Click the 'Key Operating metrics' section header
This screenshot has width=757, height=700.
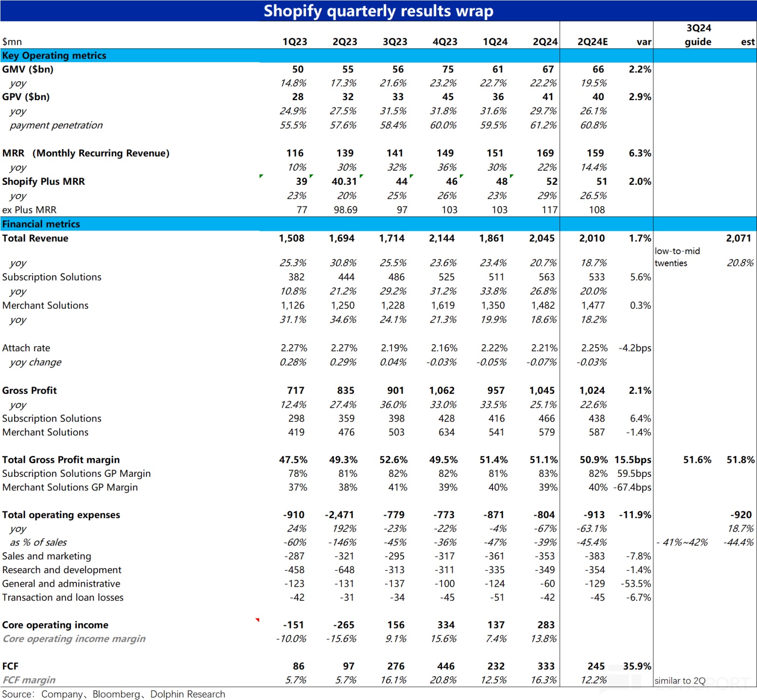click(54, 55)
